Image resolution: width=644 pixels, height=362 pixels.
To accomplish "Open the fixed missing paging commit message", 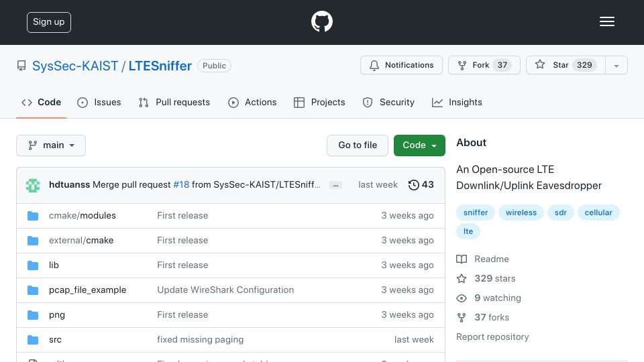I will point(200,339).
